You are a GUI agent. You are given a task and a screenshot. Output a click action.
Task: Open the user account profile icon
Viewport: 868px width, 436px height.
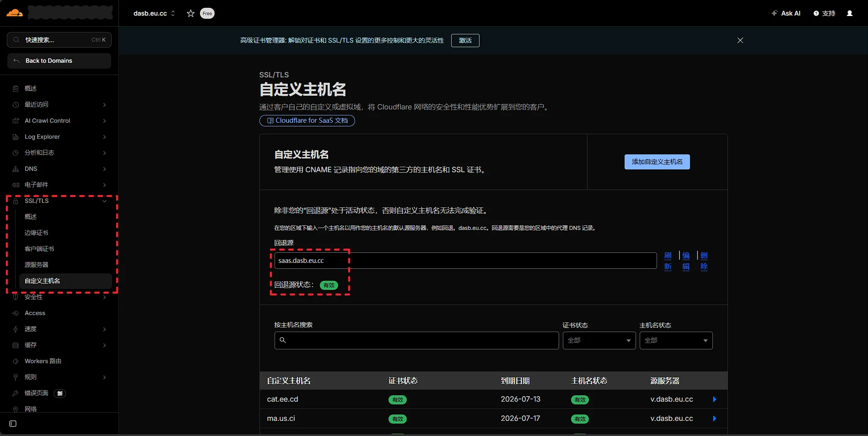pyautogui.click(x=850, y=13)
